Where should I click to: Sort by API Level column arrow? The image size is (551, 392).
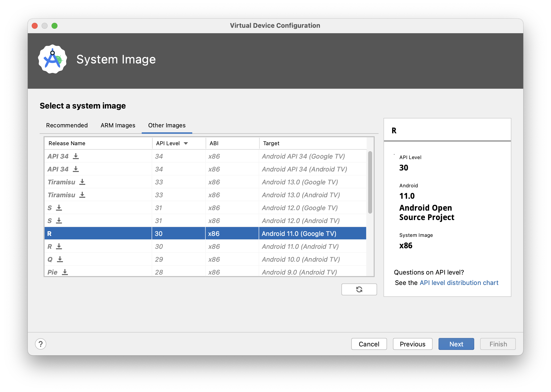(x=186, y=143)
